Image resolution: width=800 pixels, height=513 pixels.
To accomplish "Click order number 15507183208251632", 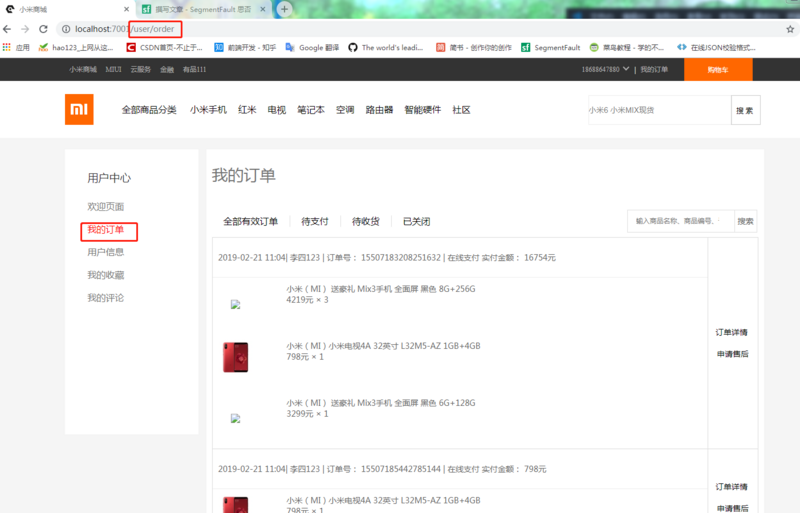I will coord(401,257).
